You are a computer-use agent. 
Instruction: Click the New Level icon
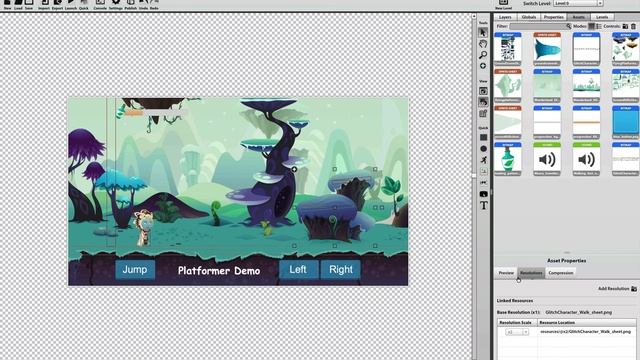pos(503,4)
